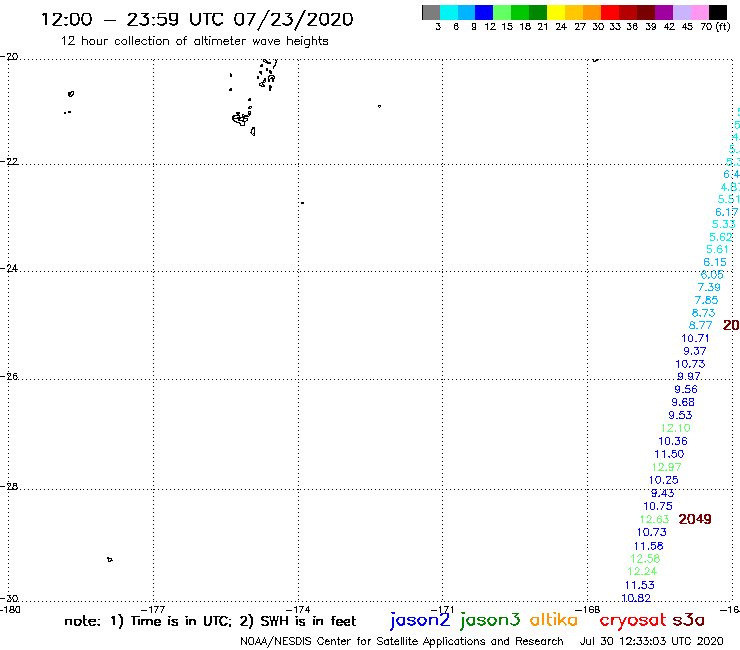This screenshot has width=740, height=650.
Task: Select the green 12.24 wave height
Action: pyautogui.click(x=642, y=571)
